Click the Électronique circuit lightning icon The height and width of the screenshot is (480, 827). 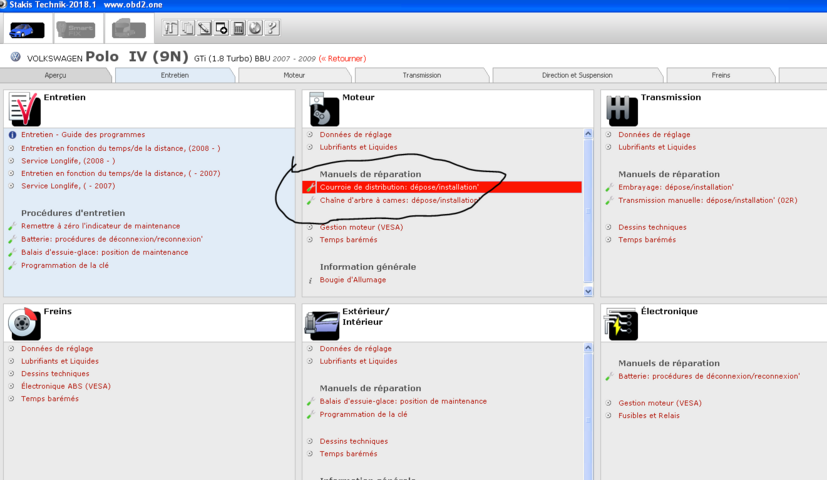[621, 323]
